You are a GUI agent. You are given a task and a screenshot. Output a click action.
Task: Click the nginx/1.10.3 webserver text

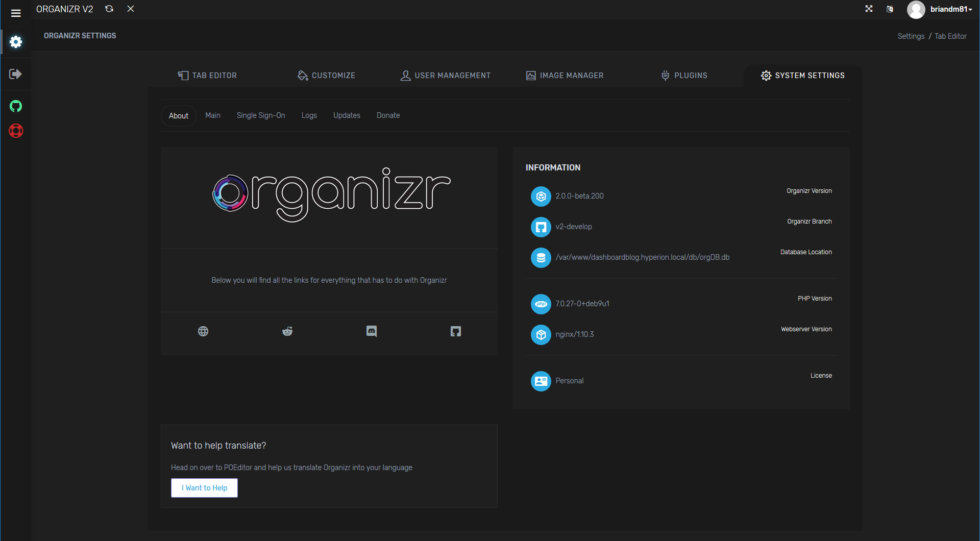(575, 334)
